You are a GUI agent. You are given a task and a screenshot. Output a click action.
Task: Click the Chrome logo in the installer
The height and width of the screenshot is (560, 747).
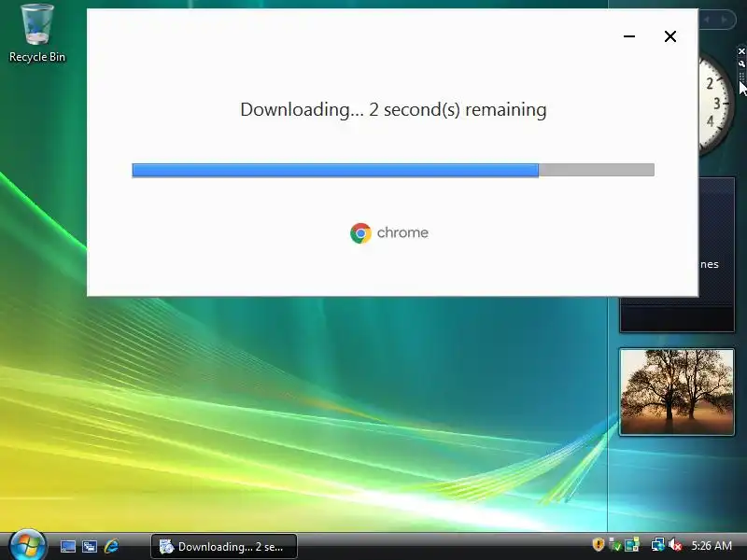[x=360, y=232]
